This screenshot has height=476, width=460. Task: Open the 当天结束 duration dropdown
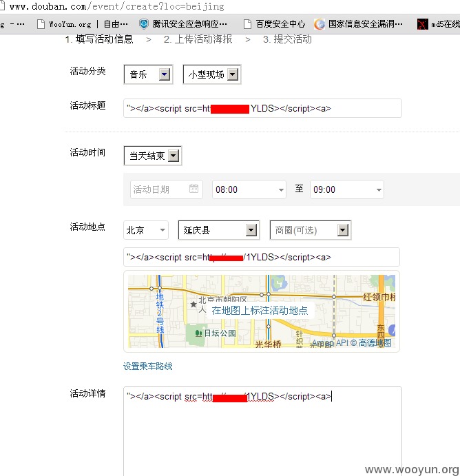pyautogui.click(x=153, y=156)
